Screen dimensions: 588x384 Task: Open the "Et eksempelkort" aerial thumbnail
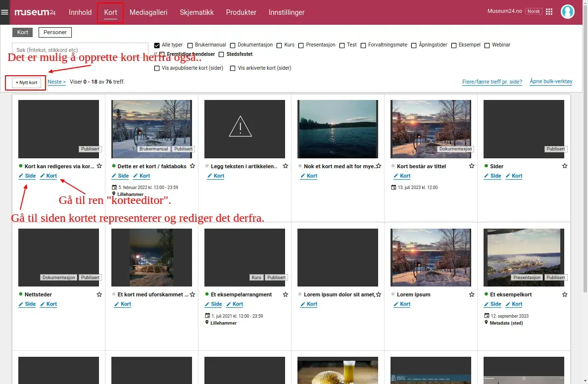point(524,258)
